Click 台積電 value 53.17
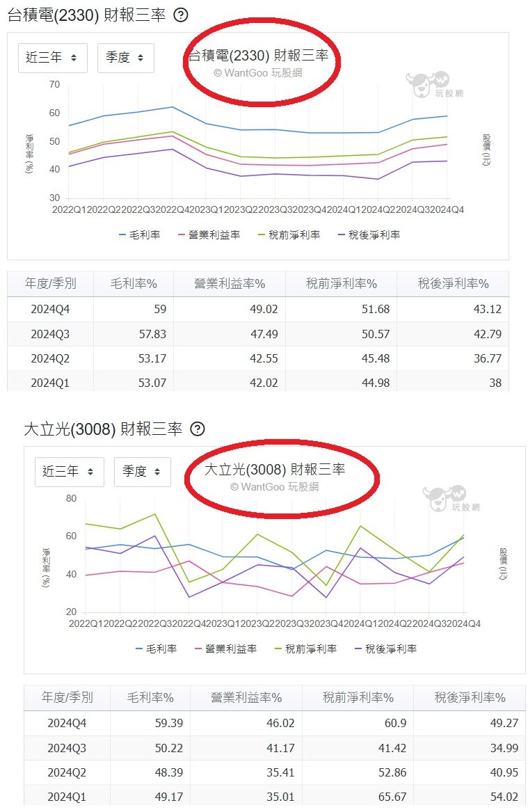528x812 pixels. click(153, 358)
